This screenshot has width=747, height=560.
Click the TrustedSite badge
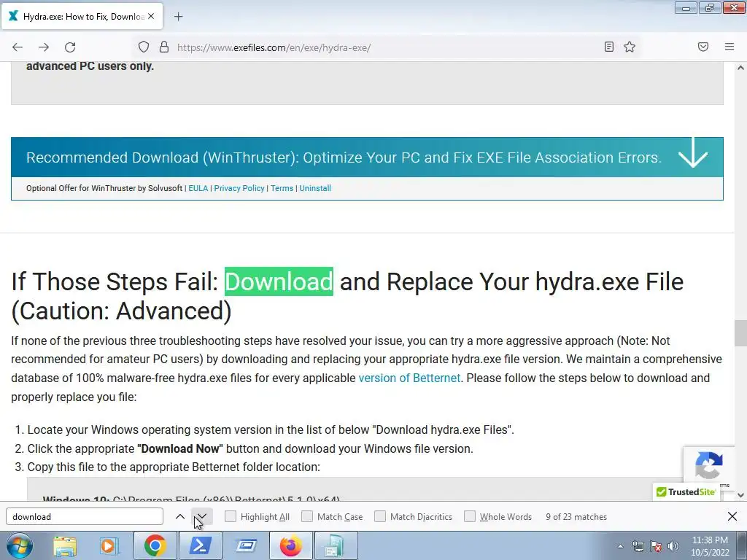point(686,492)
